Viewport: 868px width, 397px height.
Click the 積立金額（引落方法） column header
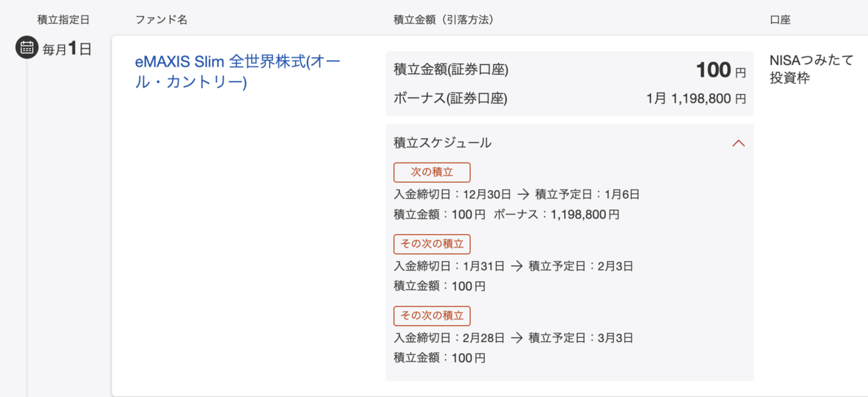tap(443, 20)
